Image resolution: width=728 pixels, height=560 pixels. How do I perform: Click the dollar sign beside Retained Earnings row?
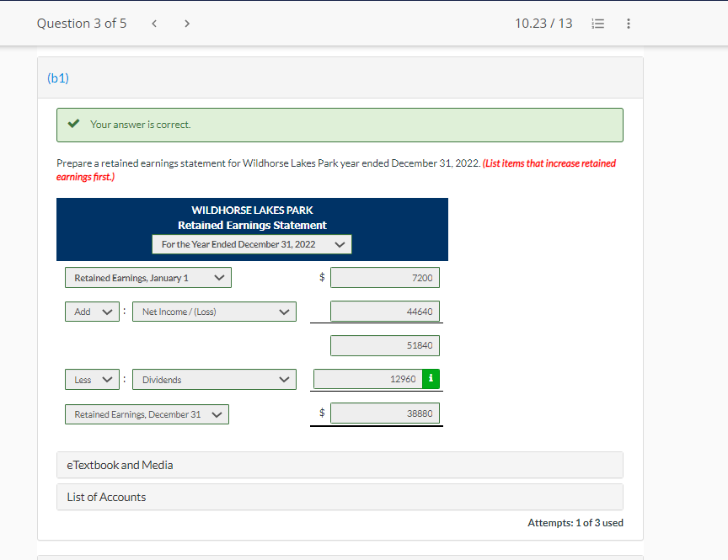[x=321, y=277]
